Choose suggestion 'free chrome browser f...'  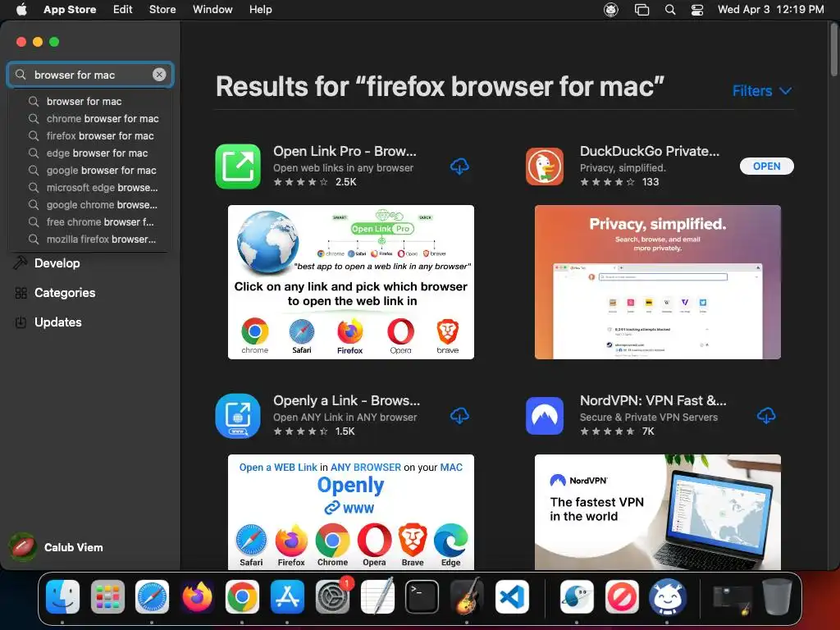(x=91, y=221)
